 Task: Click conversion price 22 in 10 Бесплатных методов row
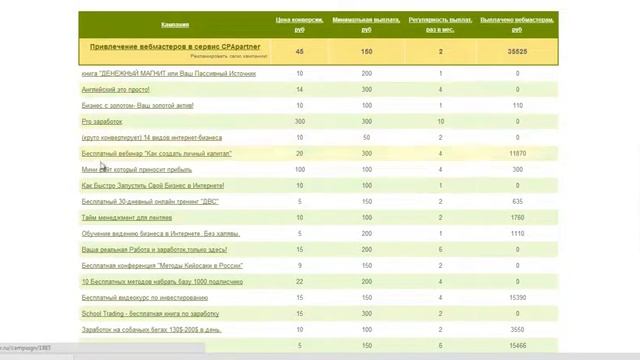[300, 282]
